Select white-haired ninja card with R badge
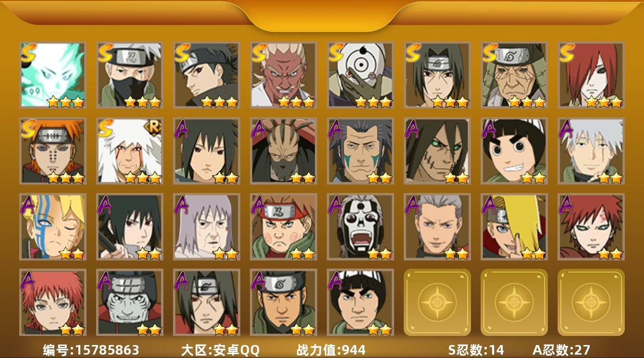Screen dimensions: 644x358 [x=130, y=151]
